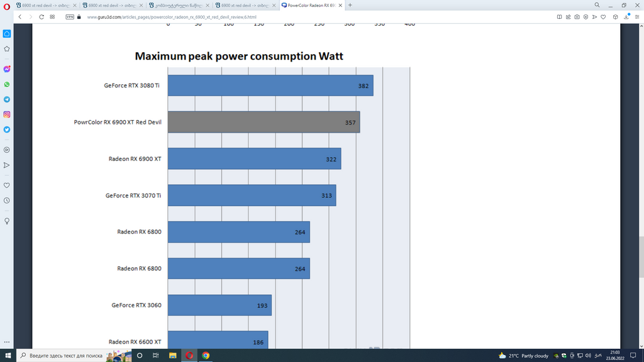
Task: Open the reader view book icon
Action: point(559,17)
